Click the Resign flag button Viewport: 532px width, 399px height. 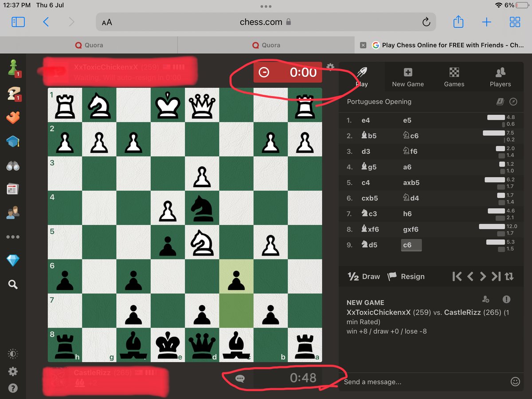(x=406, y=277)
